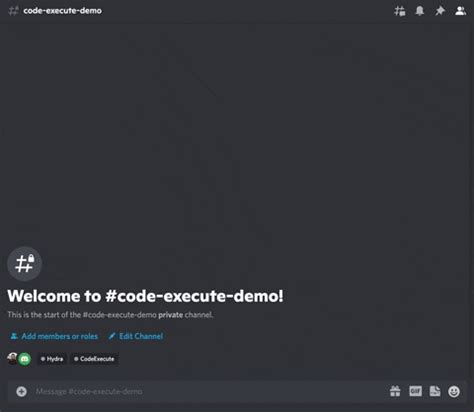
Task: Select the CodeExecute role tag
Action: coord(94,359)
